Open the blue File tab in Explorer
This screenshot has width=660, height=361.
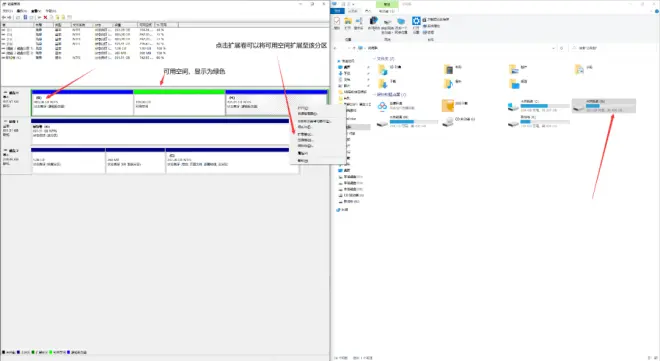click(338, 11)
